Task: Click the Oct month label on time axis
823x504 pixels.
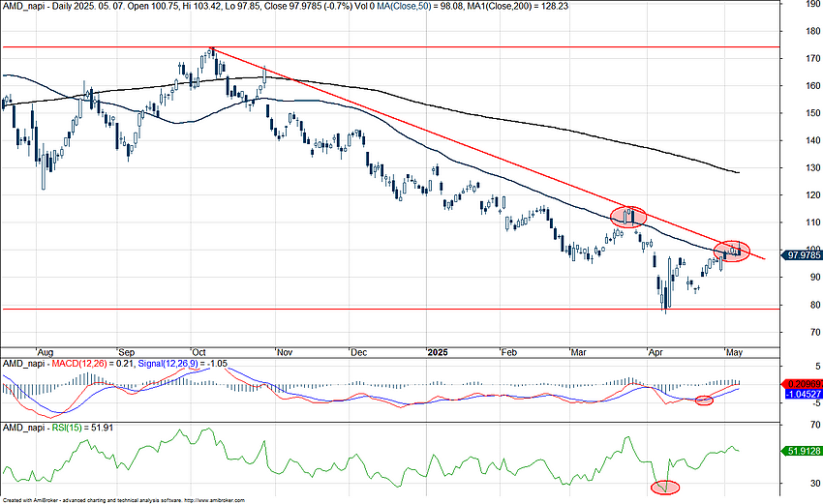Action: (x=198, y=352)
